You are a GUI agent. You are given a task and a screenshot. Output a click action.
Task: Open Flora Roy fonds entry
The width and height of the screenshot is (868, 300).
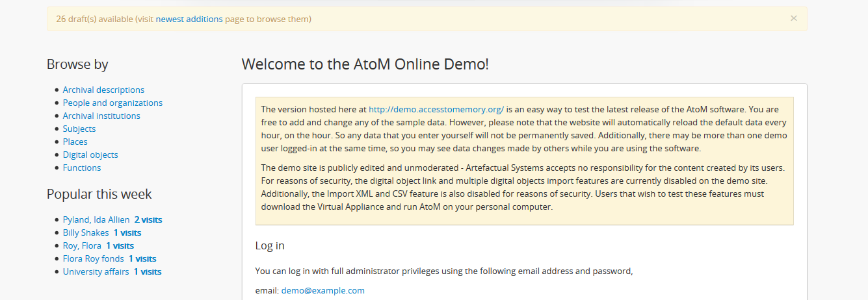pyautogui.click(x=94, y=258)
